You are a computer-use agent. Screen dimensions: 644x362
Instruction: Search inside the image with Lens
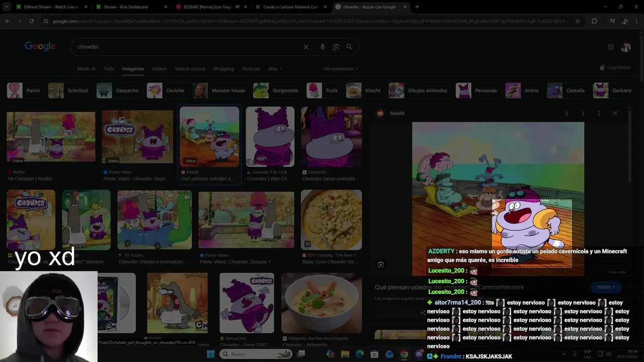tap(381, 264)
